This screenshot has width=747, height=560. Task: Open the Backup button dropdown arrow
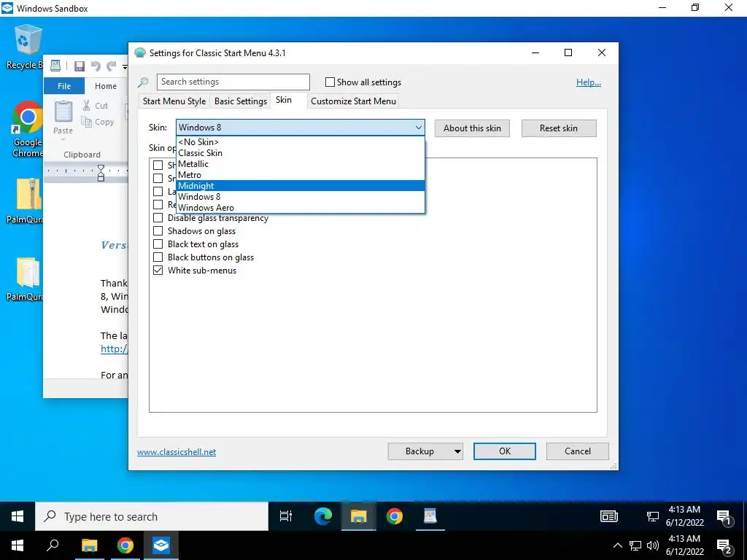click(457, 451)
